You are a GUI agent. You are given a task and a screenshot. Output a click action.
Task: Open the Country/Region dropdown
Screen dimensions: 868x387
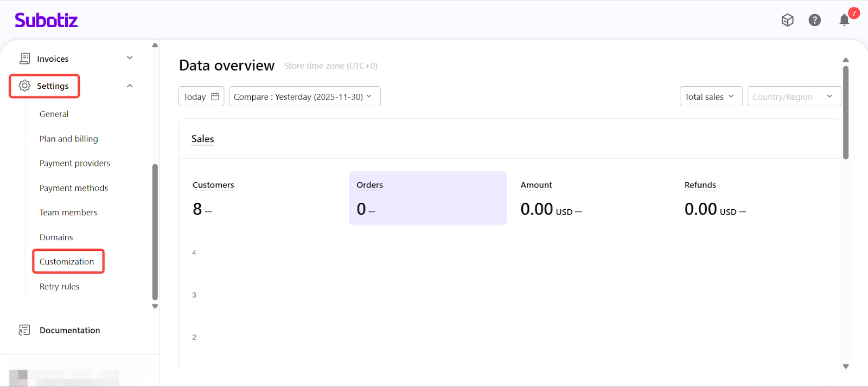[x=794, y=96]
